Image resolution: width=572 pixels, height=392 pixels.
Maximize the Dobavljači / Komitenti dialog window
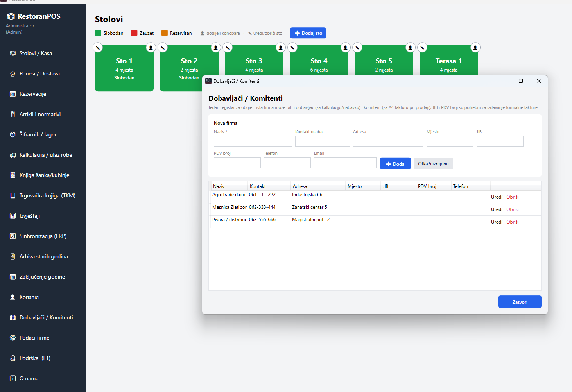coord(521,81)
